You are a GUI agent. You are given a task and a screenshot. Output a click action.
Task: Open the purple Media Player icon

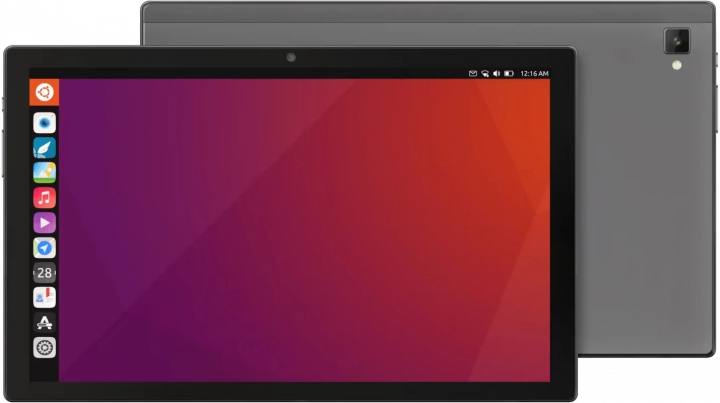click(x=45, y=223)
